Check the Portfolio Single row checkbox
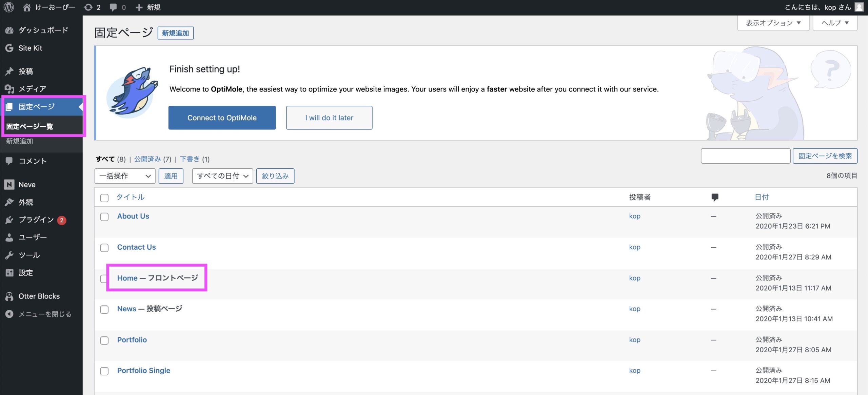868x395 pixels. pyautogui.click(x=104, y=371)
